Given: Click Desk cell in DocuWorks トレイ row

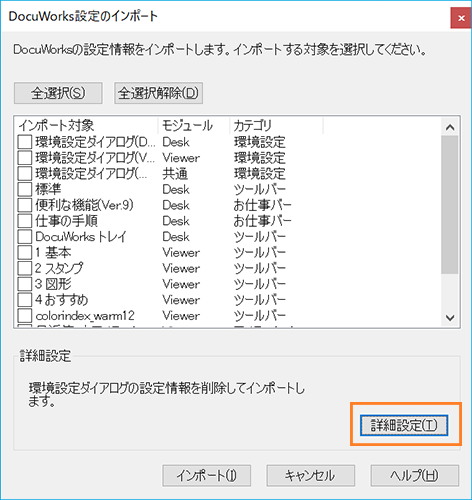Looking at the screenshot, I should click(x=176, y=237).
